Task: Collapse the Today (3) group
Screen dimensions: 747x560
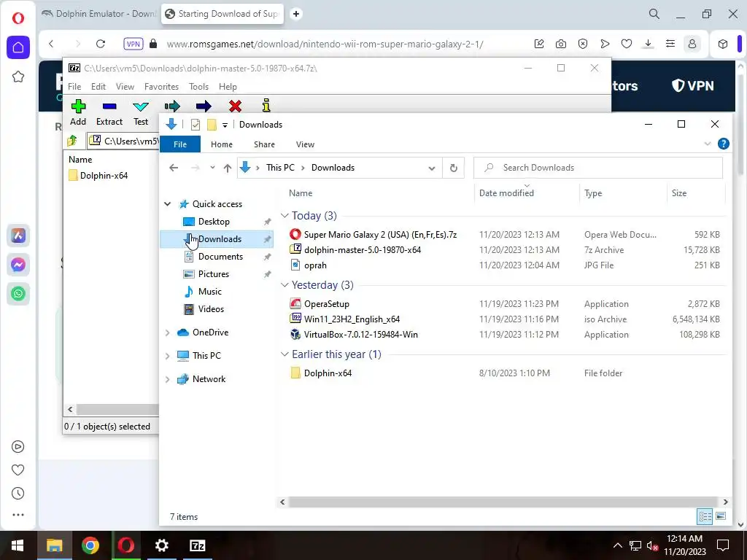Action: coord(285,216)
